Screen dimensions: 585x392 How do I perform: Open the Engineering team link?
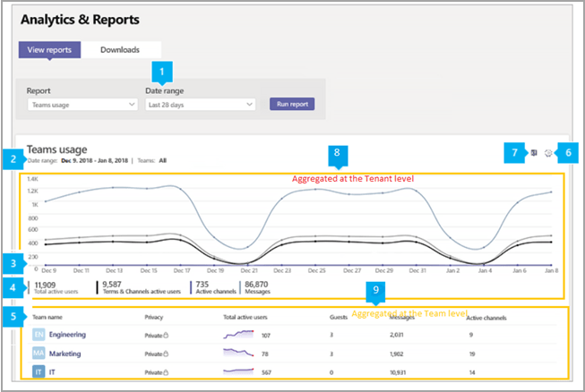(67, 334)
